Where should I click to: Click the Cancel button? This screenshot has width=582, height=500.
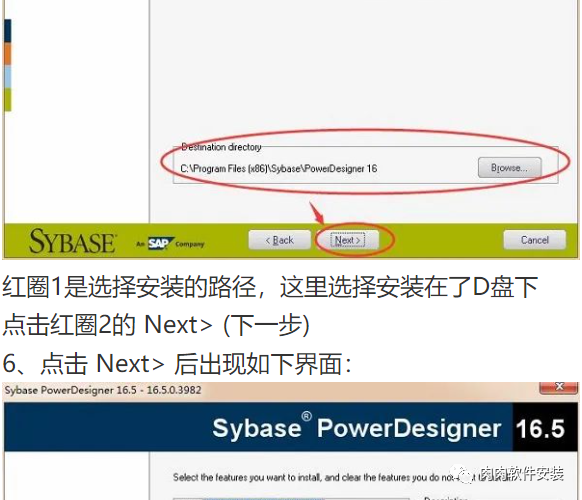point(534,240)
